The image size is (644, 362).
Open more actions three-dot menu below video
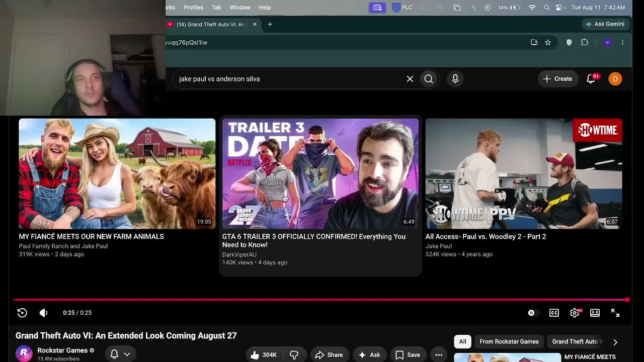(439, 355)
